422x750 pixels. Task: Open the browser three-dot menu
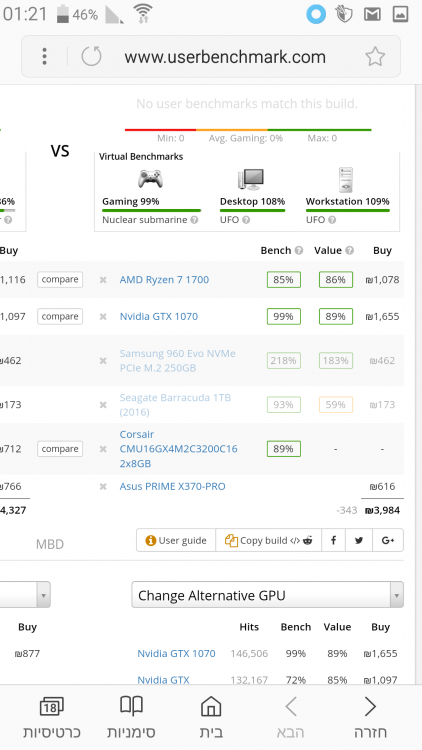tap(44, 56)
